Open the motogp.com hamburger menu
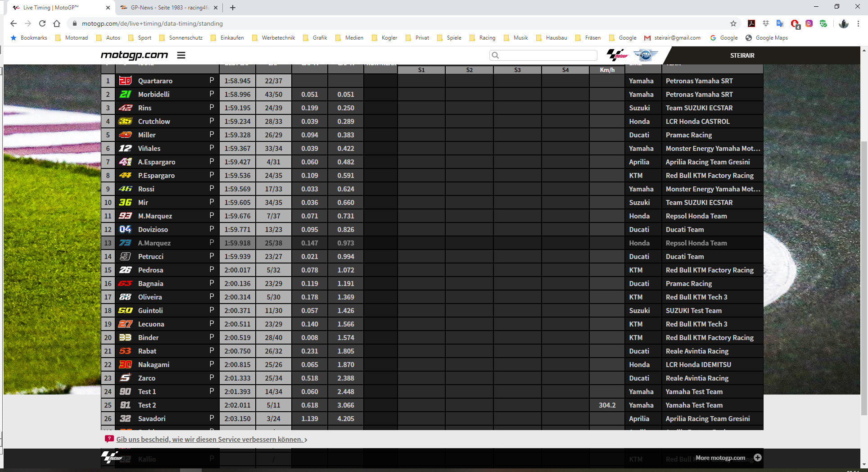 (x=181, y=55)
